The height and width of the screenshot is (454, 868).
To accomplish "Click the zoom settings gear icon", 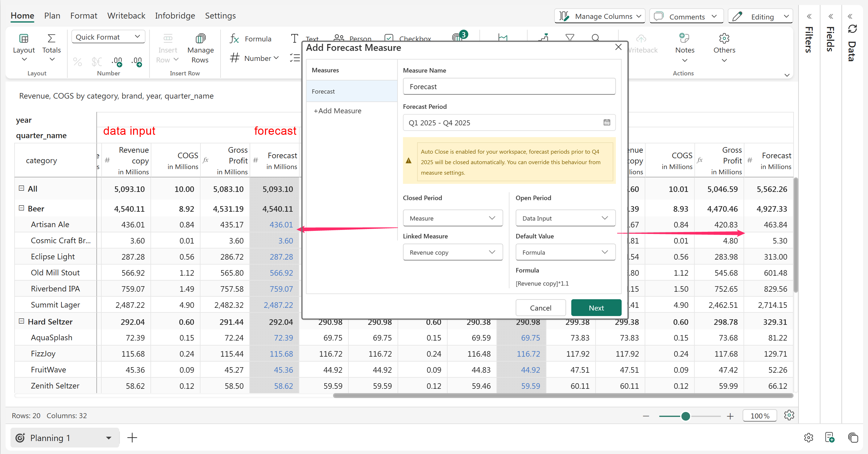I will coord(789,415).
